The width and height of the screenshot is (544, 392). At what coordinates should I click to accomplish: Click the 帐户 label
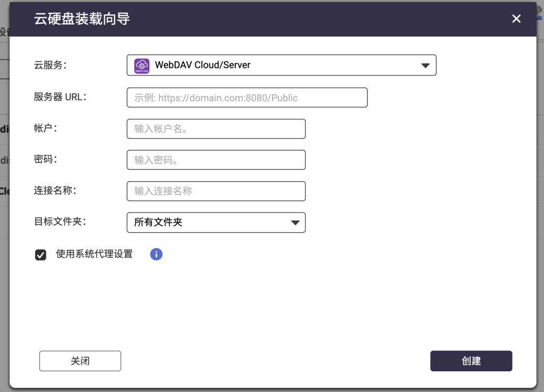click(x=46, y=128)
